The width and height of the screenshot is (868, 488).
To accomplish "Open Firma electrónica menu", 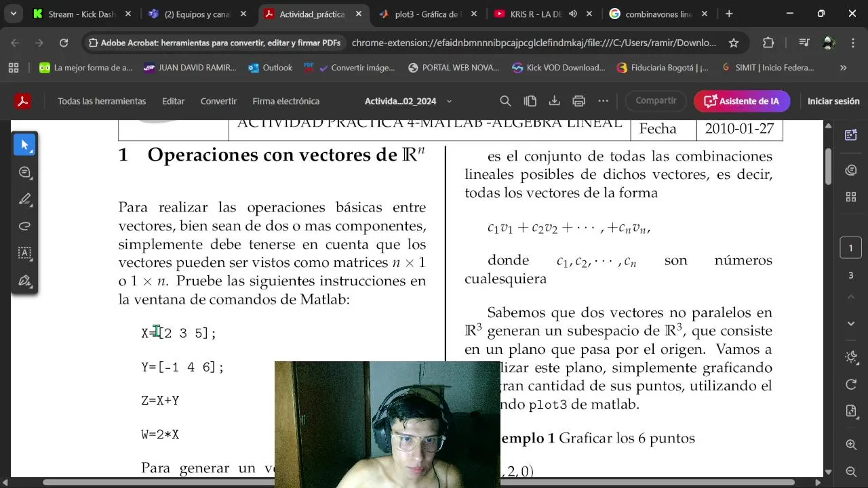I will click(x=285, y=101).
